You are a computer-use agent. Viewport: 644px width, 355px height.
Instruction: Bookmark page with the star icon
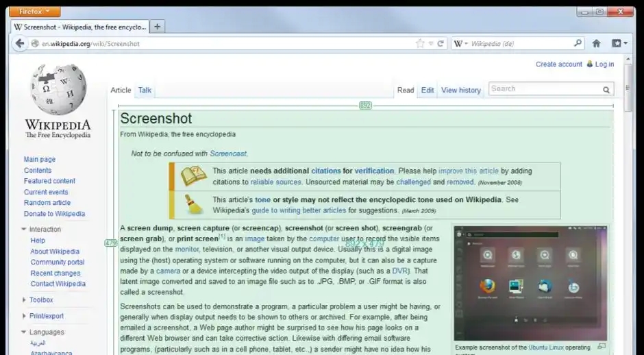[420, 43]
